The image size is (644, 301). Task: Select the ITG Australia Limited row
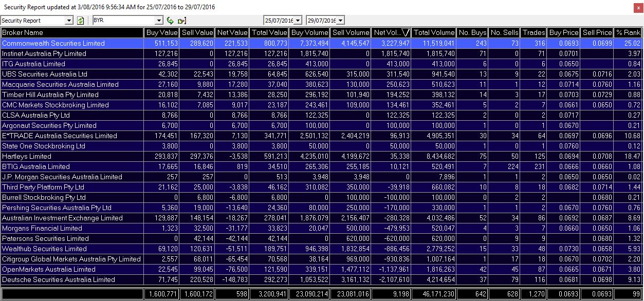[x=321, y=64]
